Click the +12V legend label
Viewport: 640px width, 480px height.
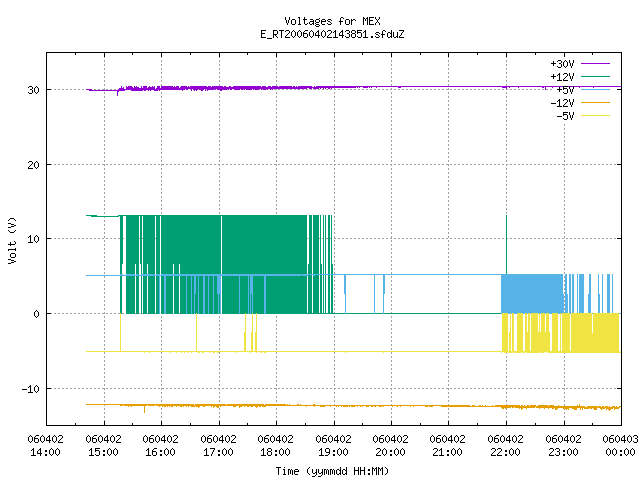coord(562,77)
